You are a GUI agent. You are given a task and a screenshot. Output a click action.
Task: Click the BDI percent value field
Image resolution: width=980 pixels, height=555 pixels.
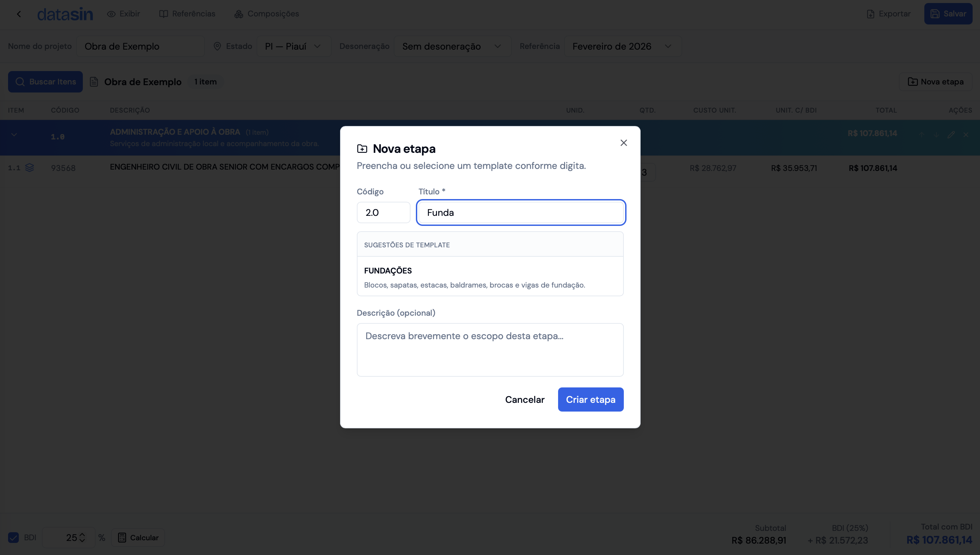[x=69, y=538]
